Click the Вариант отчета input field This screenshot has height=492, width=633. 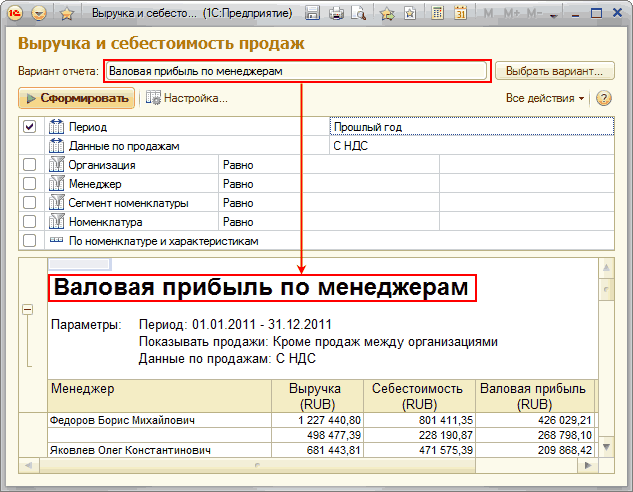pos(296,71)
